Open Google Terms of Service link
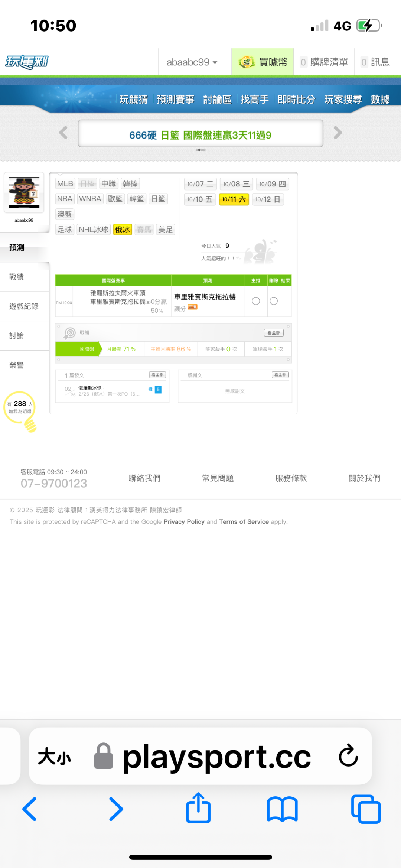The image size is (401, 868). 244,521
